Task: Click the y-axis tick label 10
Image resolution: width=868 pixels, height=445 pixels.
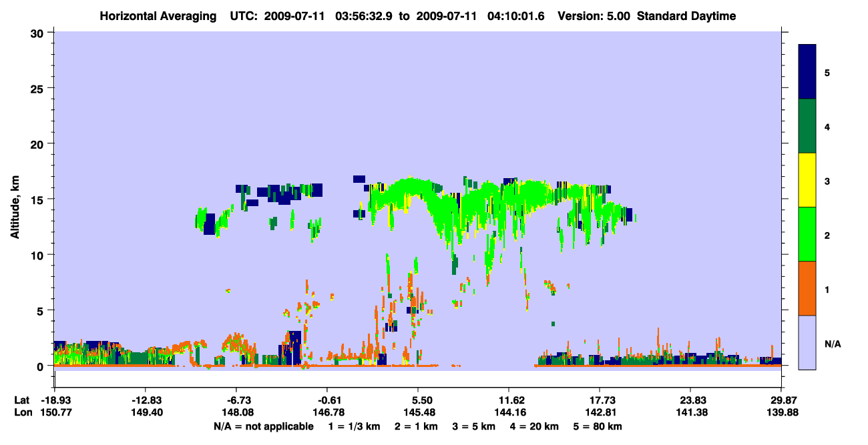Action: pyautogui.click(x=39, y=255)
